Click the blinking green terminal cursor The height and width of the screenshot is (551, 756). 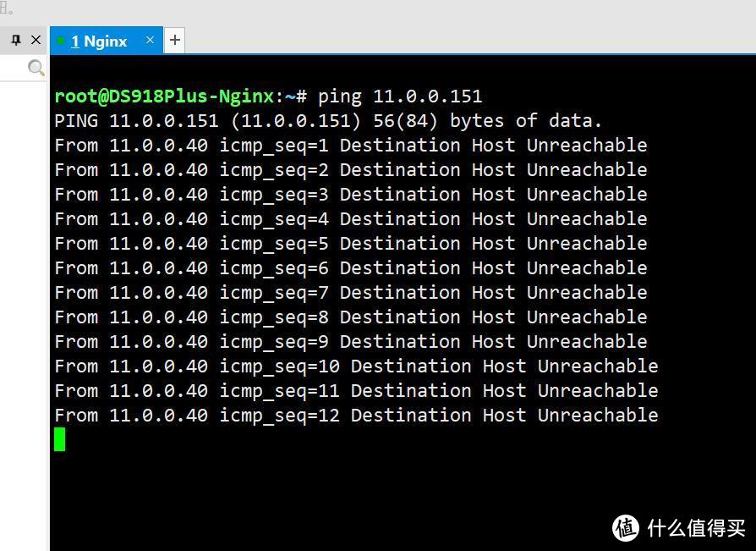click(59, 439)
